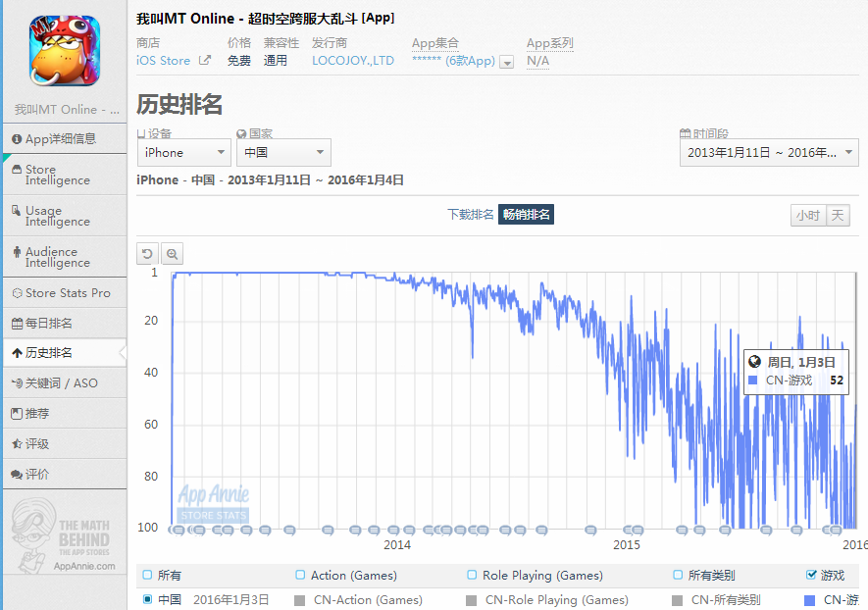Toggle the Role Playing (Games) checkbox
Viewport: 868px width, 610px height.
pyautogui.click(x=472, y=575)
